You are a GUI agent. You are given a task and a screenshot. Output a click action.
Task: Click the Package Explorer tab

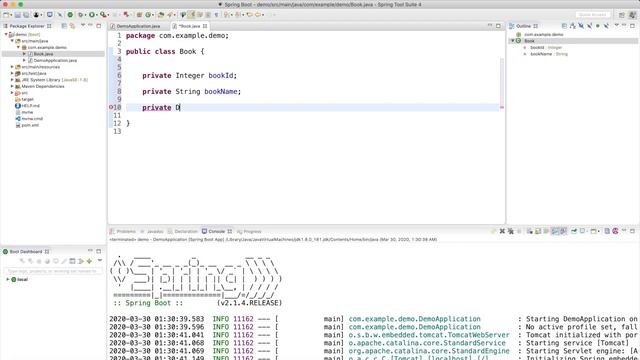(x=27, y=26)
